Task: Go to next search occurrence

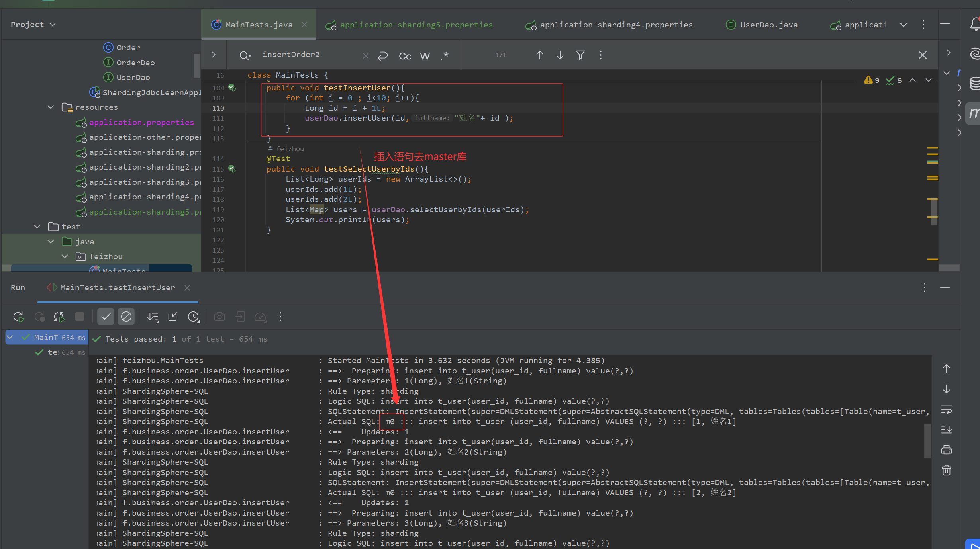Action: tap(560, 55)
